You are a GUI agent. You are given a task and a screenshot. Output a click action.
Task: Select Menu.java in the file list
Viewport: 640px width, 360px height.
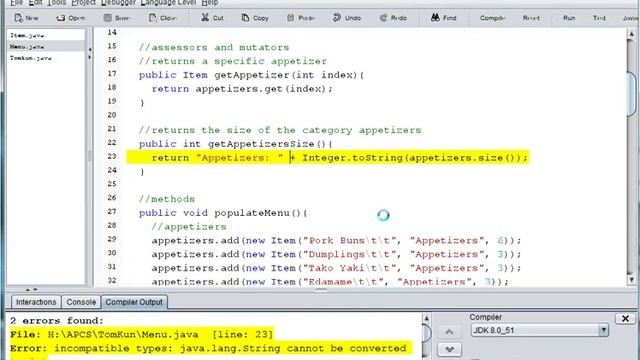[x=46, y=47]
